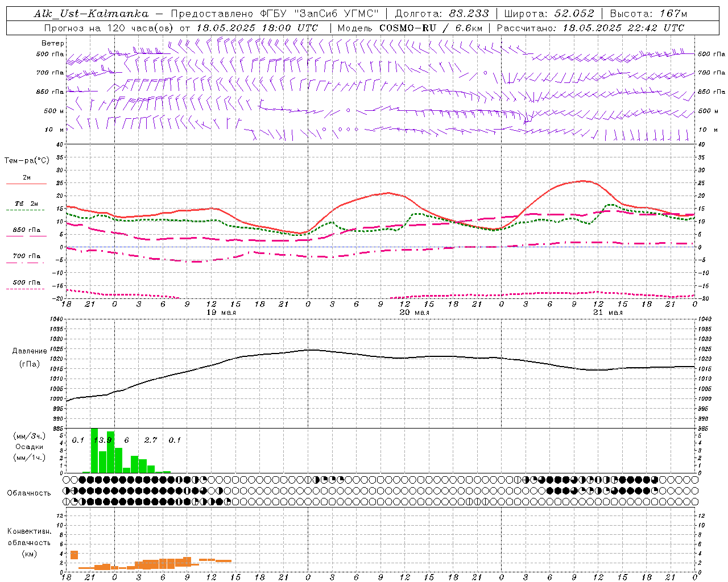Click the 21 мая date label
728x582 pixels.
[x=607, y=313]
